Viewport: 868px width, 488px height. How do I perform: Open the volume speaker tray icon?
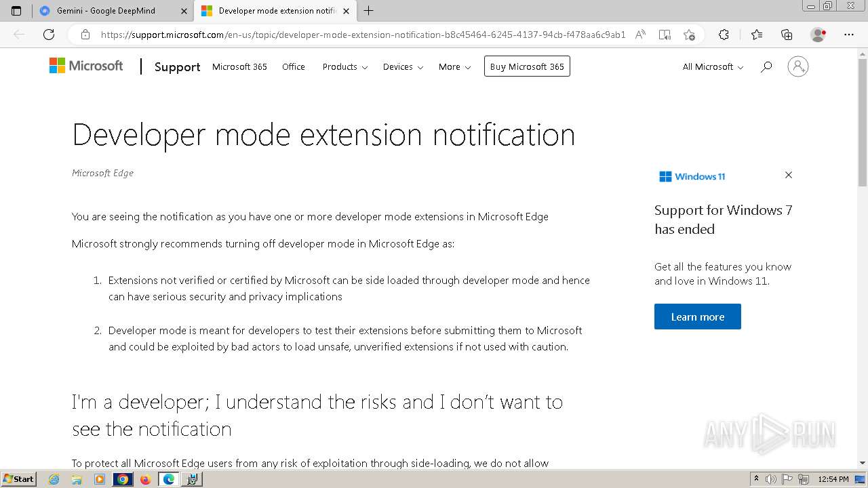click(771, 479)
